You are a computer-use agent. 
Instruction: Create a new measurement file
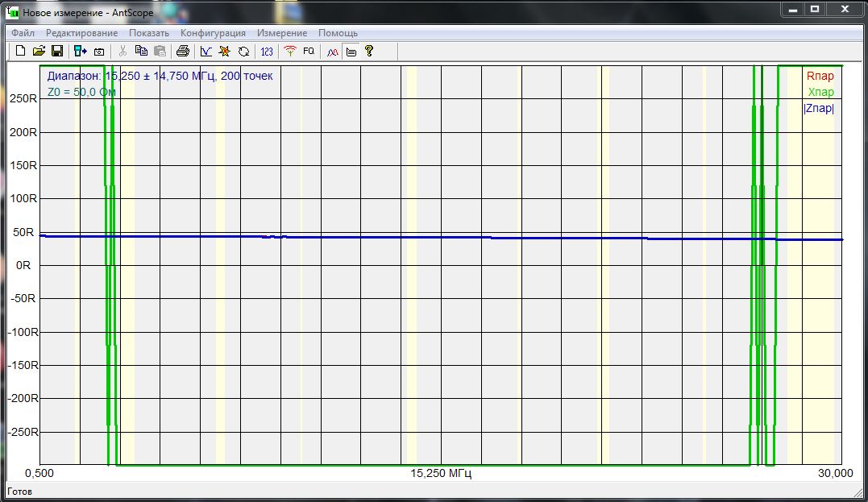click(21, 52)
